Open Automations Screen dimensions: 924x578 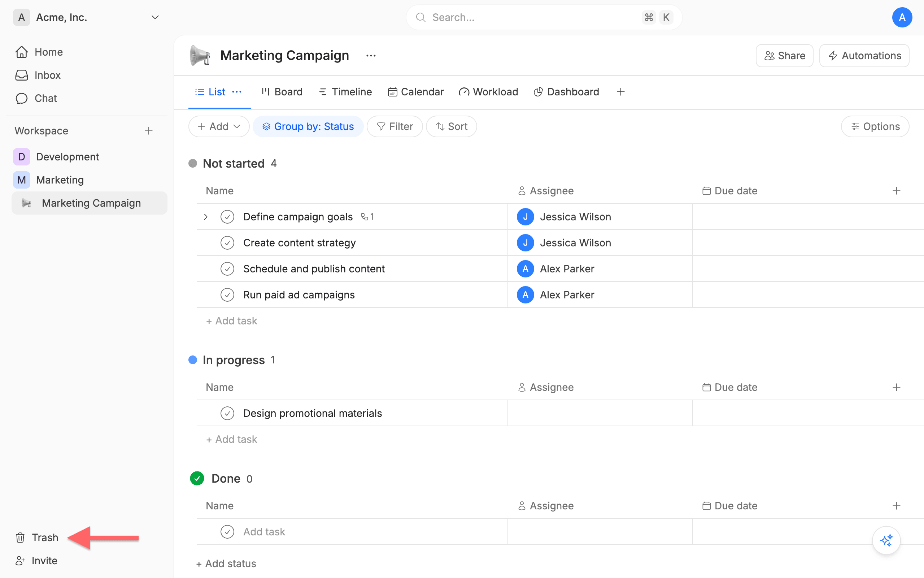click(x=864, y=56)
